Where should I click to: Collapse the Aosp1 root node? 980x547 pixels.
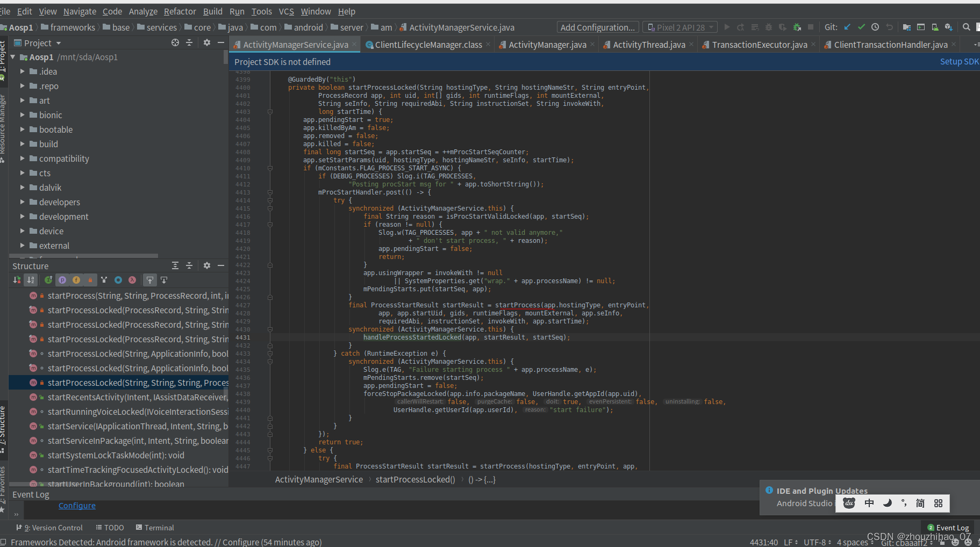click(13, 56)
